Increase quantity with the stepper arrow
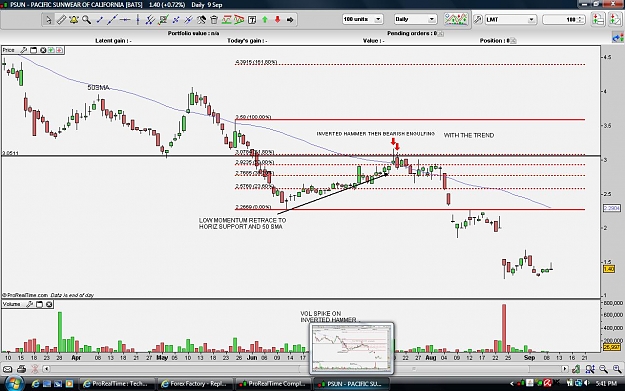The image size is (625, 391). pyautogui.click(x=581, y=17)
